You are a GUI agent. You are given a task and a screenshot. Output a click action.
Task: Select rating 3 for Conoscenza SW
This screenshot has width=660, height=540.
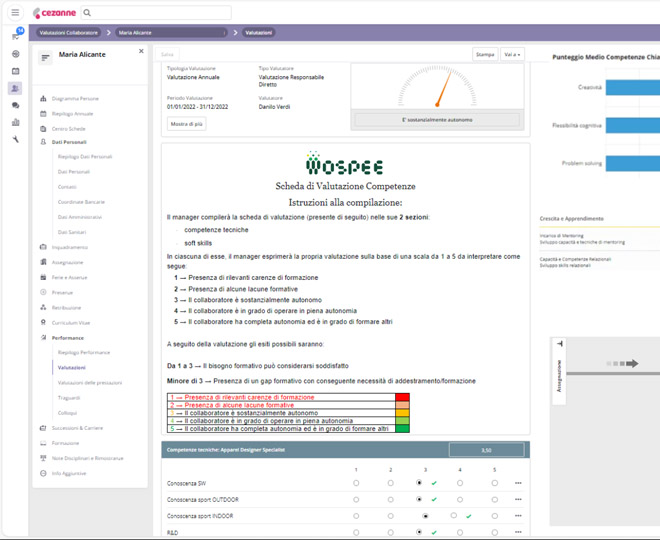[x=419, y=483]
